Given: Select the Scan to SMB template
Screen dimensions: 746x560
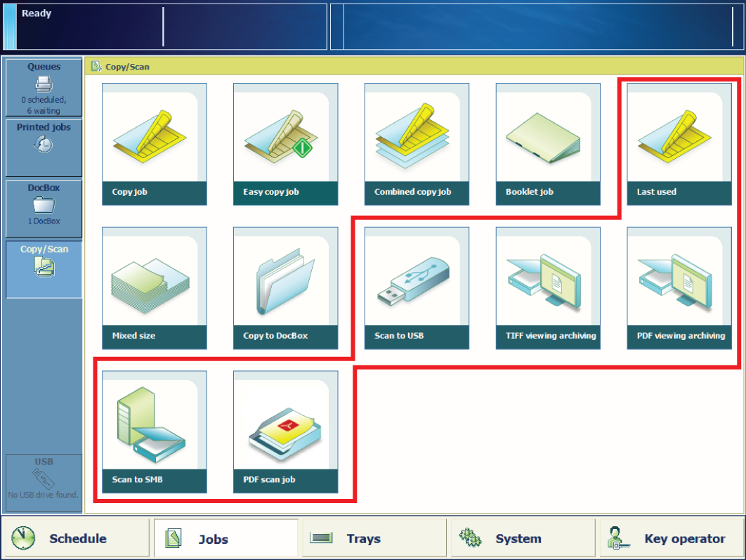Looking at the screenshot, I should click(155, 432).
